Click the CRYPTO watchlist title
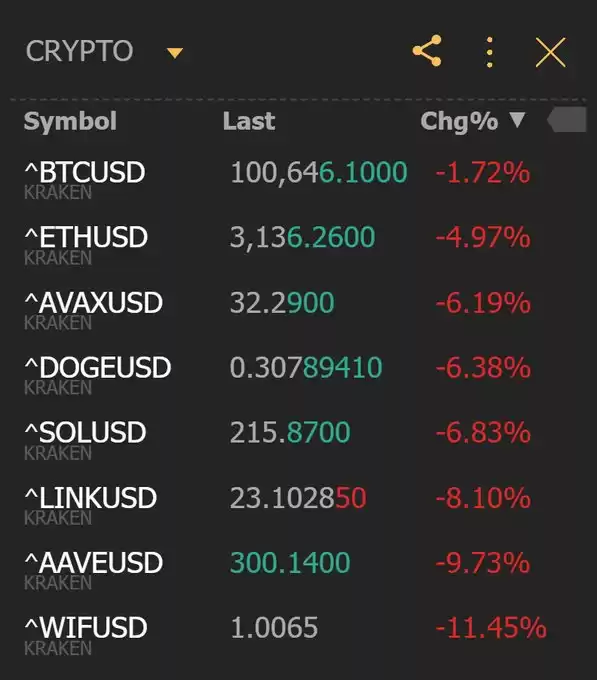The height and width of the screenshot is (680, 597). [79, 51]
